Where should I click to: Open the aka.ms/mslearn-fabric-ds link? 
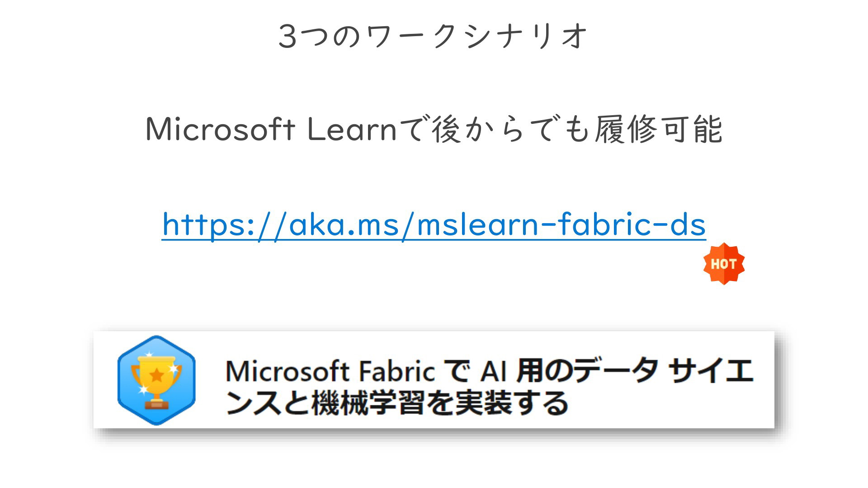click(434, 225)
